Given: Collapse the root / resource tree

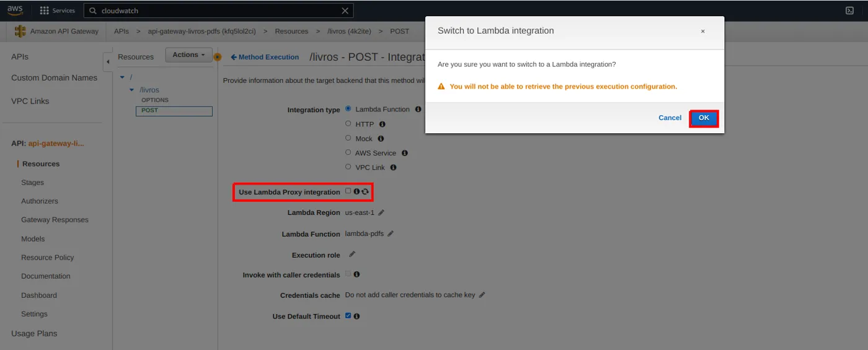Looking at the screenshot, I should click(x=122, y=77).
